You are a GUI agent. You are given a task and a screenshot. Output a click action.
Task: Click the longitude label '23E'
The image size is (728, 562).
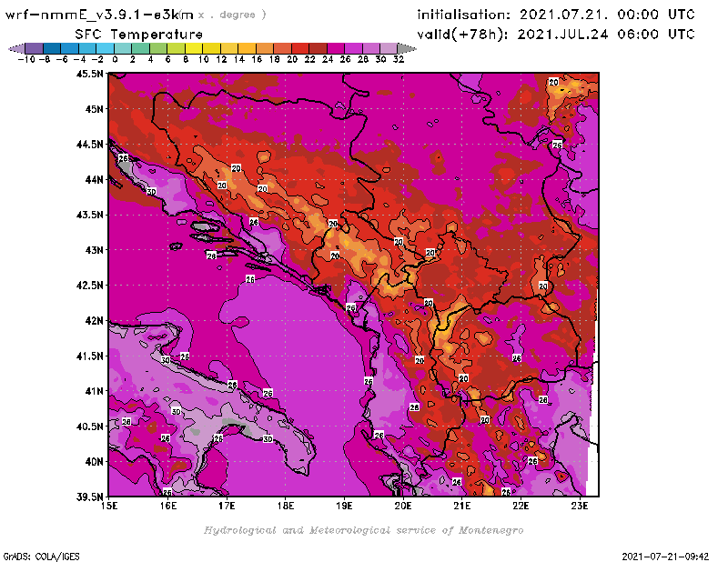[x=580, y=506]
